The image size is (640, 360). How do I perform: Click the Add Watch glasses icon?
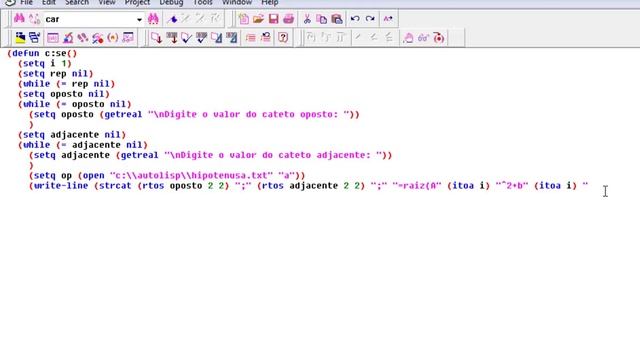423,38
